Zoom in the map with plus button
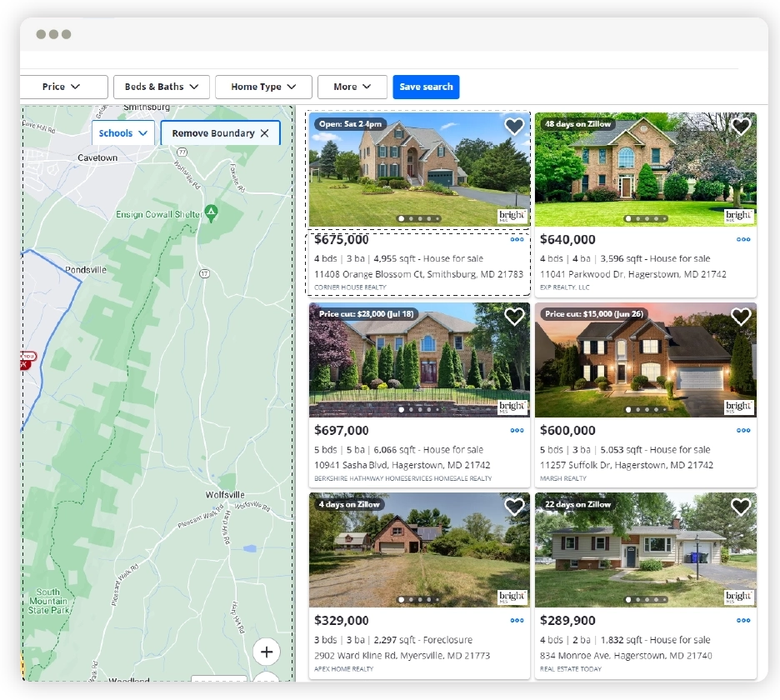The height and width of the screenshot is (700, 780). [x=267, y=652]
